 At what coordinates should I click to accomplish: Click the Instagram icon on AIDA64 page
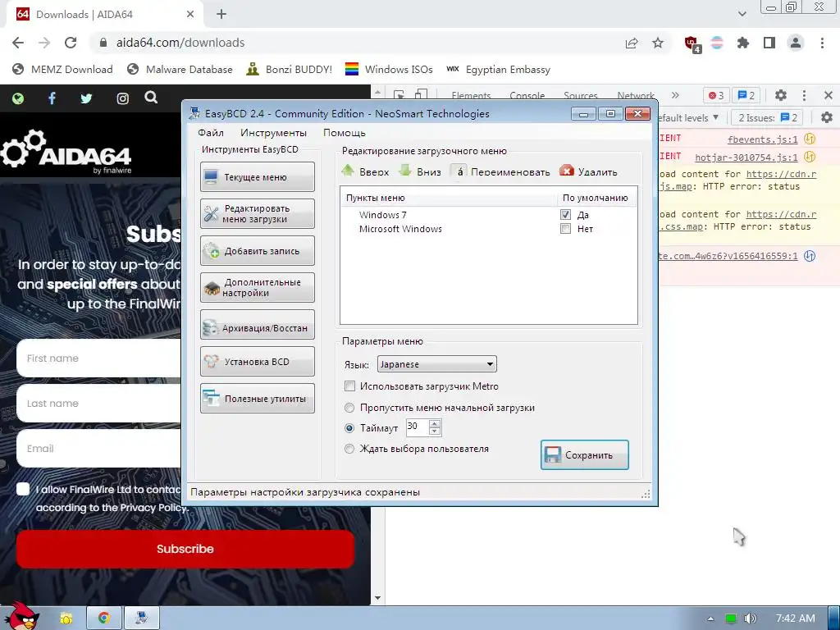(123, 98)
